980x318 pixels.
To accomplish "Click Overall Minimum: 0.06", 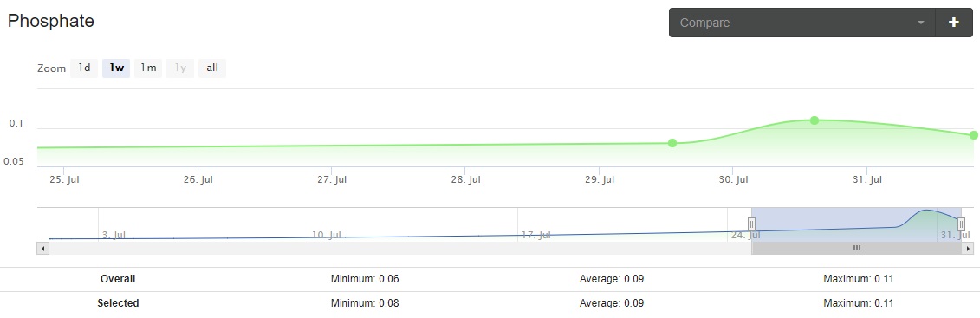I will point(365,279).
